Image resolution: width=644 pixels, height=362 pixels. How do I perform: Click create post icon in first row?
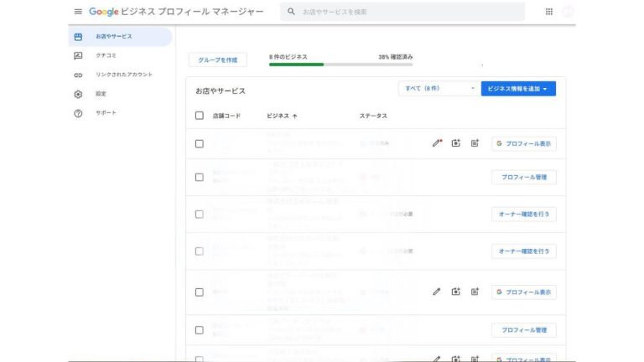pos(475,143)
